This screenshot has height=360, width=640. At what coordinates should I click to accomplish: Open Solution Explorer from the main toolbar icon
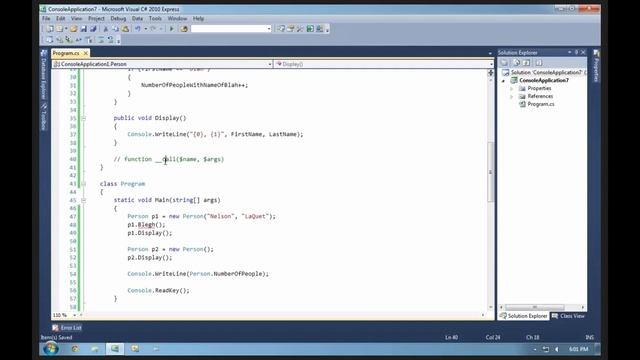(281, 29)
